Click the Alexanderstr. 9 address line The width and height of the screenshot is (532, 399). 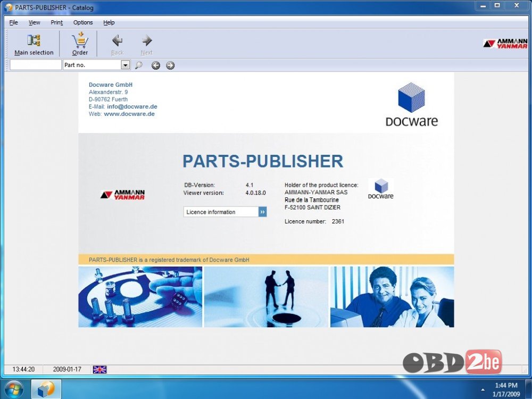coord(108,92)
